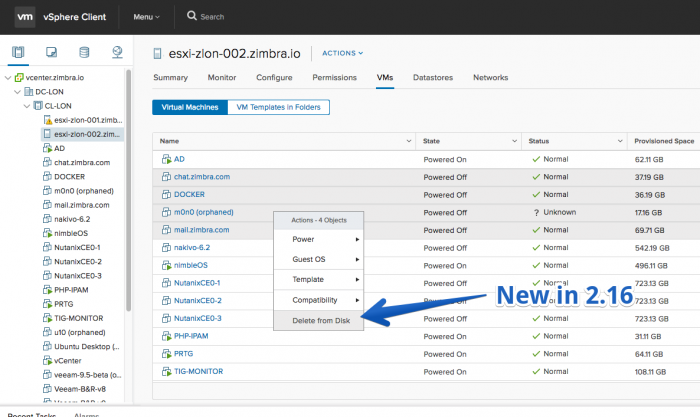The image size is (700, 417).
Task: Click the nakivo-6.2 VM icon in tree
Action: coord(47,219)
